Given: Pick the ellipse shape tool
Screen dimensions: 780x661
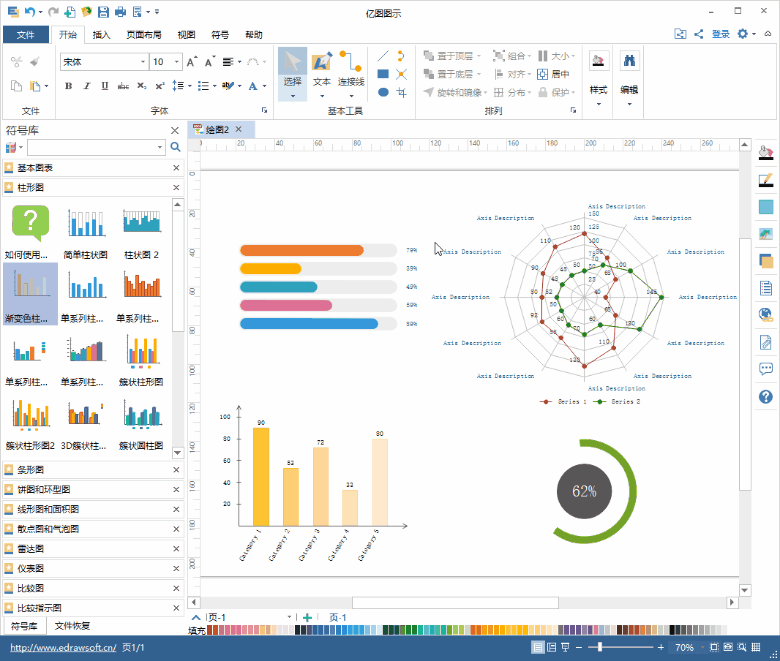Looking at the screenshot, I should pos(383,92).
